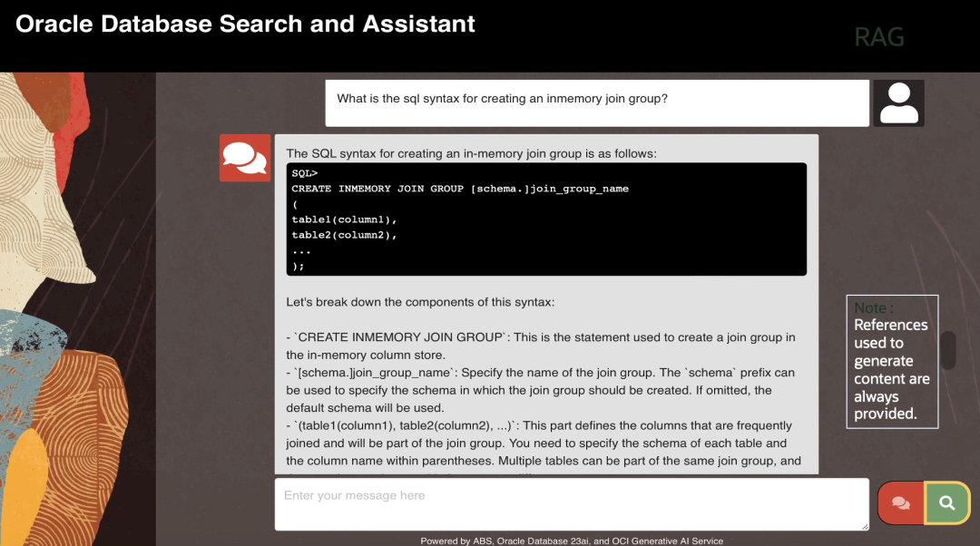The width and height of the screenshot is (980, 546).
Task: Click the red chat mode button
Action: click(x=901, y=502)
